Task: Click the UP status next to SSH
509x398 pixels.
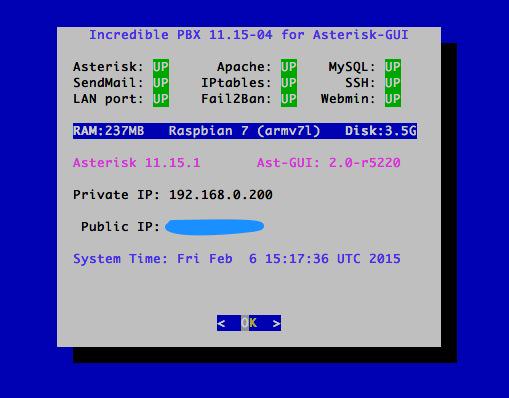Action: [393, 83]
